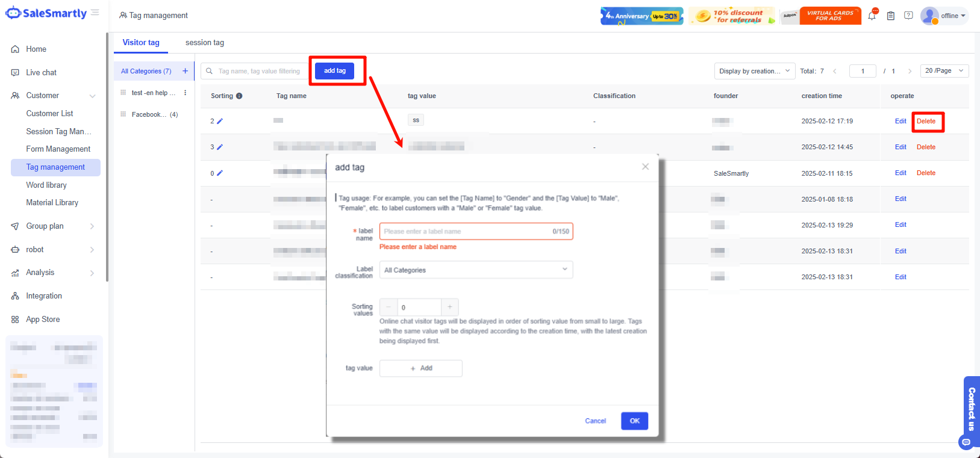Select Tag management in the sidebar
The height and width of the screenshot is (458, 980).
(55, 167)
